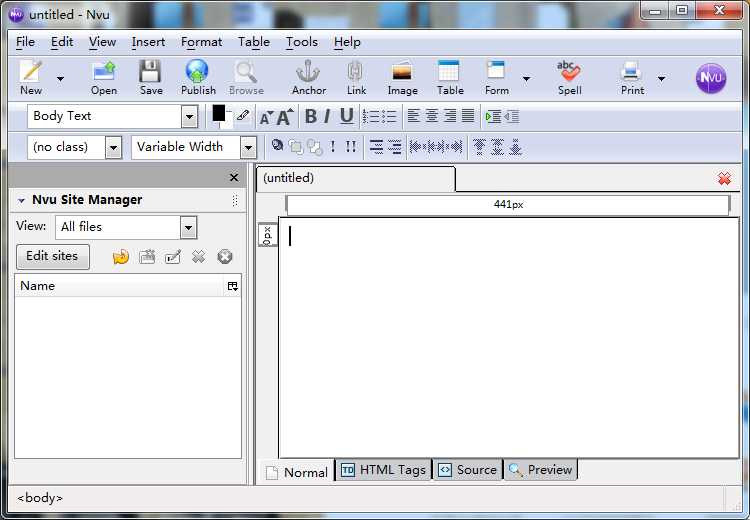The height and width of the screenshot is (520, 750).
Task: Justify text alignment
Action: click(x=467, y=116)
